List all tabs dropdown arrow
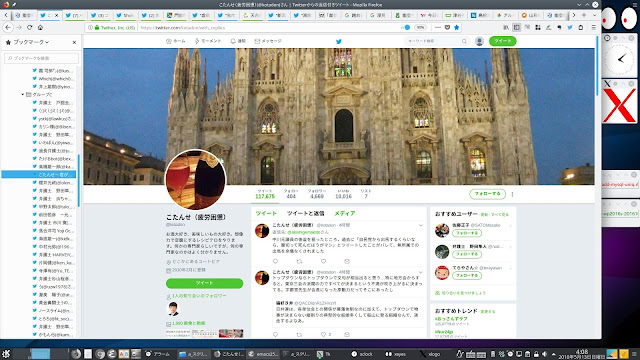640x360 pixels. click(x=594, y=15)
